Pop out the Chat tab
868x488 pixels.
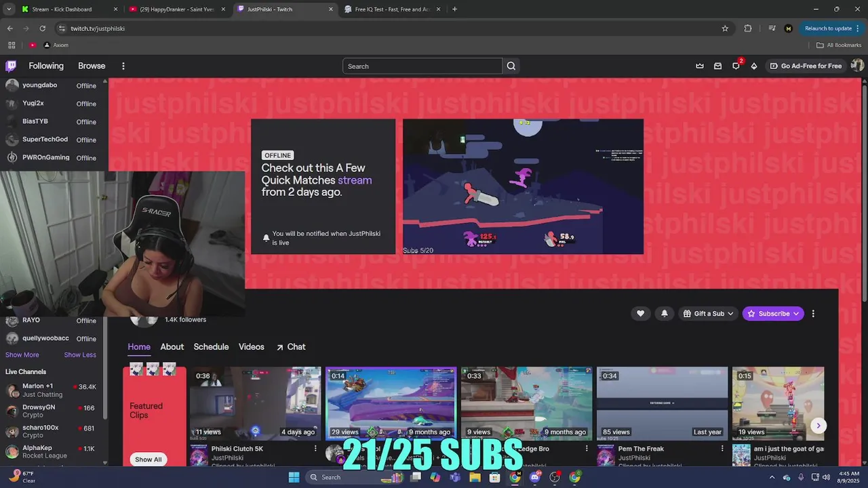click(x=291, y=346)
